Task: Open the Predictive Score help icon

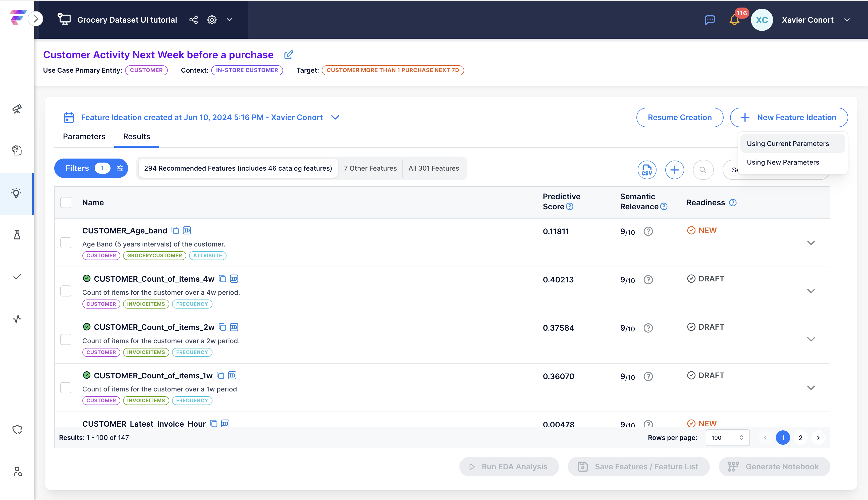Action: click(569, 207)
